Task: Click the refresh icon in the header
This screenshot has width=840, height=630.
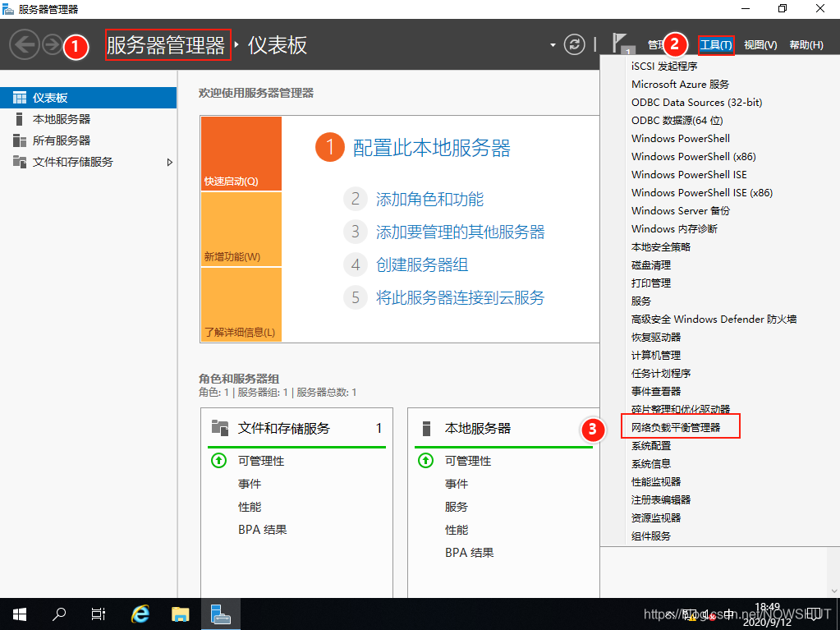Action: click(x=575, y=44)
